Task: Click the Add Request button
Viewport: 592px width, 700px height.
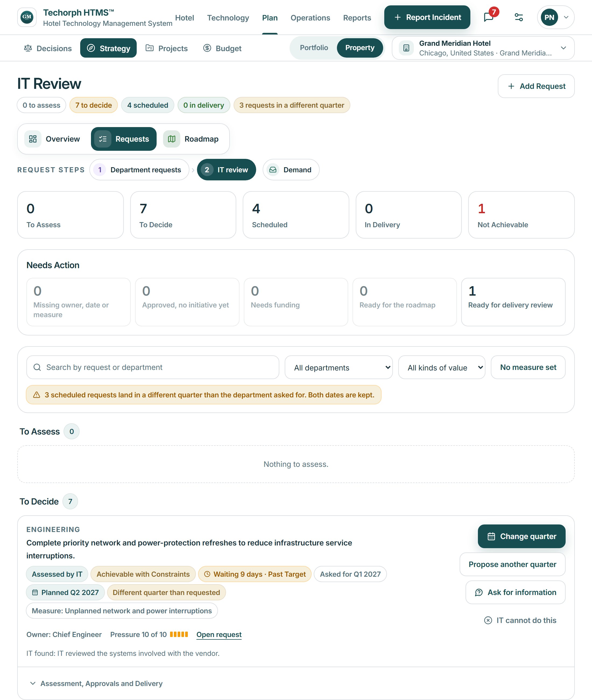Action: pyautogui.click(x=536, y=86)
